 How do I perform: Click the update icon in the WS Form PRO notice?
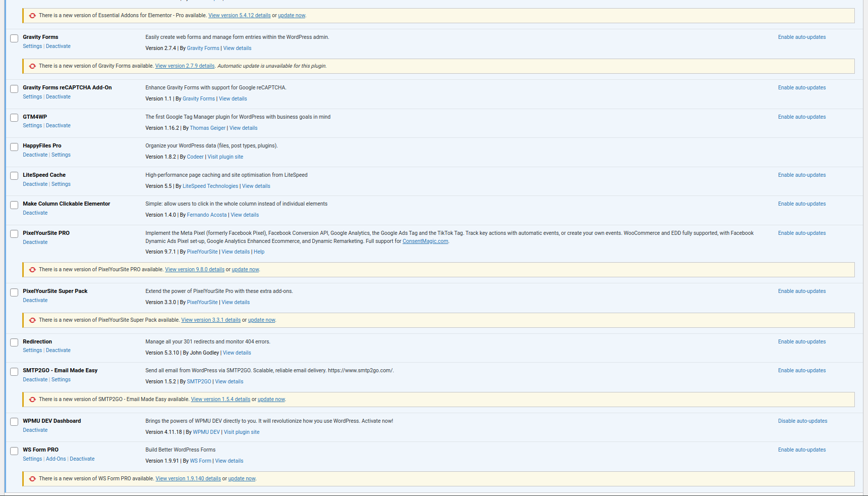(32, 479)
